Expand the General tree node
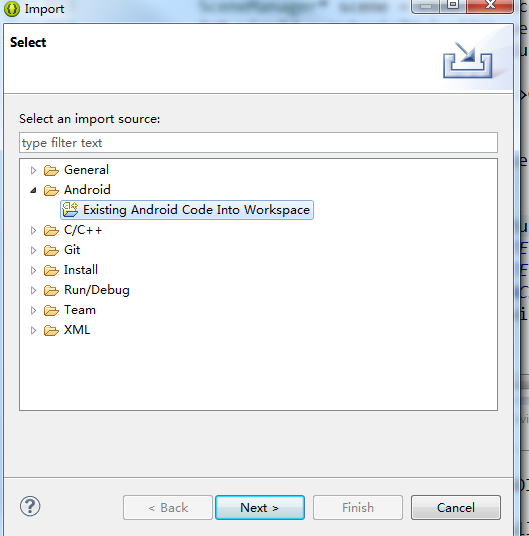This screenshot has height=536, width=529. tap(33, 170)
